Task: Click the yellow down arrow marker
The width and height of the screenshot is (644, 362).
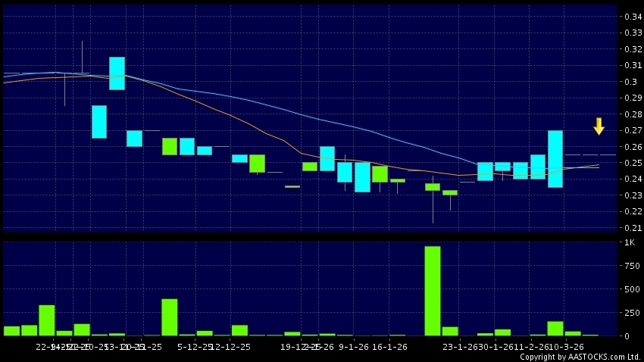Action: click(599, 126)
